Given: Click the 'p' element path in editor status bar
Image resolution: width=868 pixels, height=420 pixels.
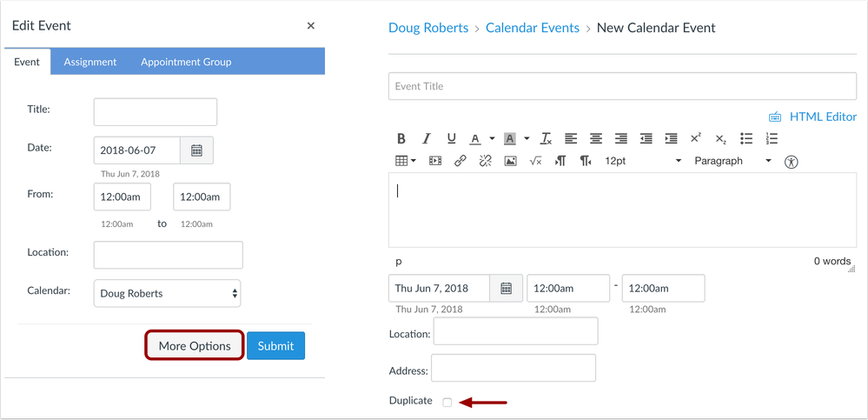Looking at the screenshot, I should pos(399,262).
